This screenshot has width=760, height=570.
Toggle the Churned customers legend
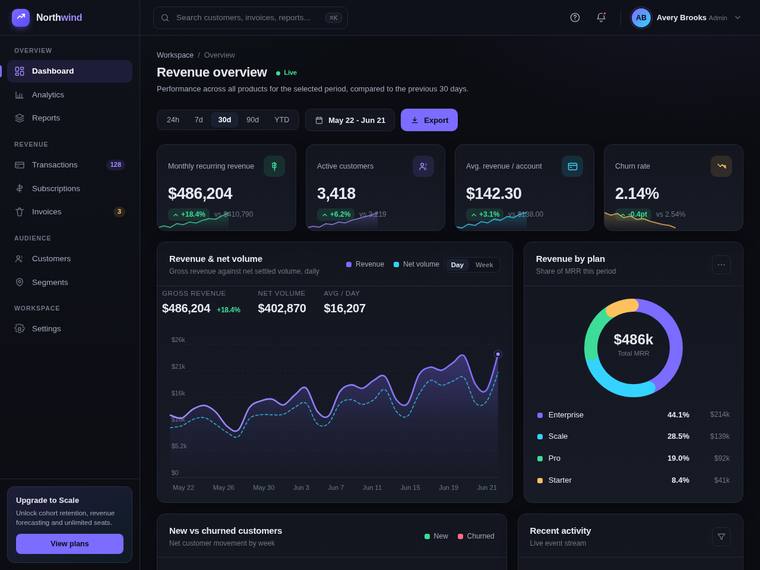[476, 536]
